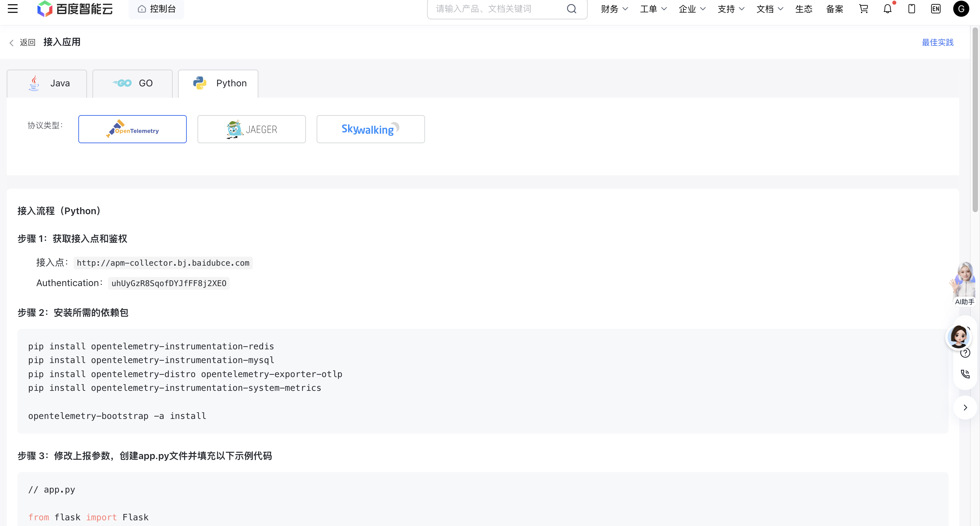Open the customer service avatar chat
Screen dimensions: 980x526
click(959, 337)
